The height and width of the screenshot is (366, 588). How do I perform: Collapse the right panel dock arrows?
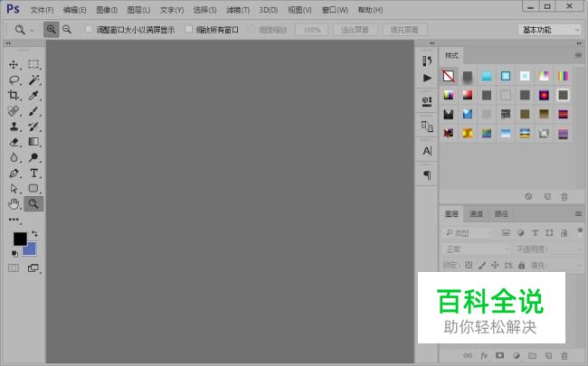click(x=579, y=43)
